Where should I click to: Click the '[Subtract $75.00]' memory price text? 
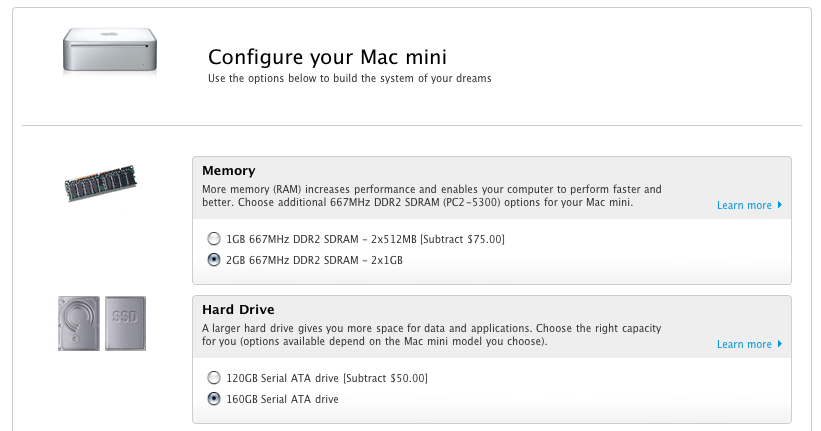click(462, 239)
